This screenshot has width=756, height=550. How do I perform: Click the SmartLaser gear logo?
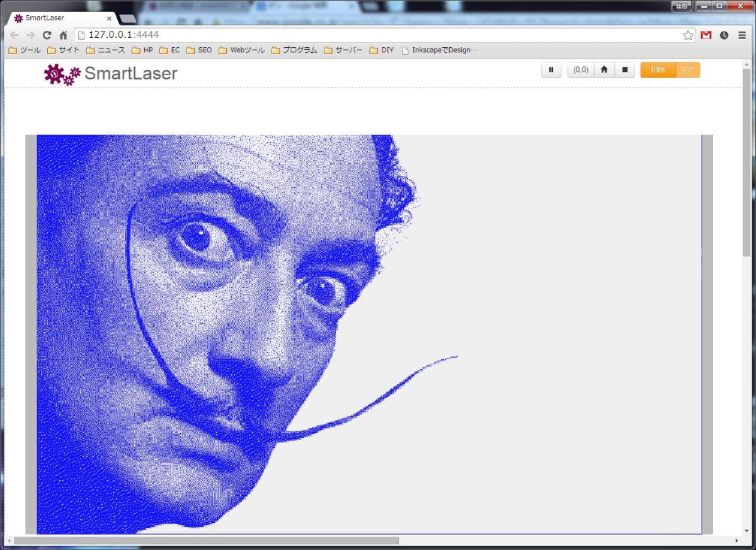[x=62, y=74]
